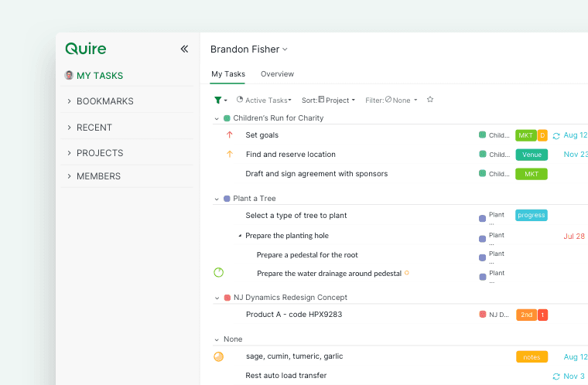Open MY TASKS in the sidebar
This screenshot has height=385, width=588.
click(100, 75)
